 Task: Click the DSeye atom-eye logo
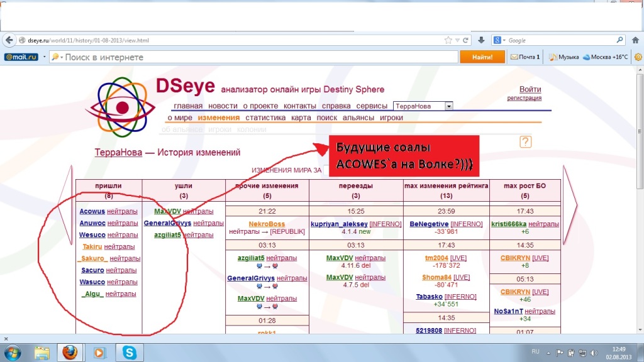pos(120,106)
